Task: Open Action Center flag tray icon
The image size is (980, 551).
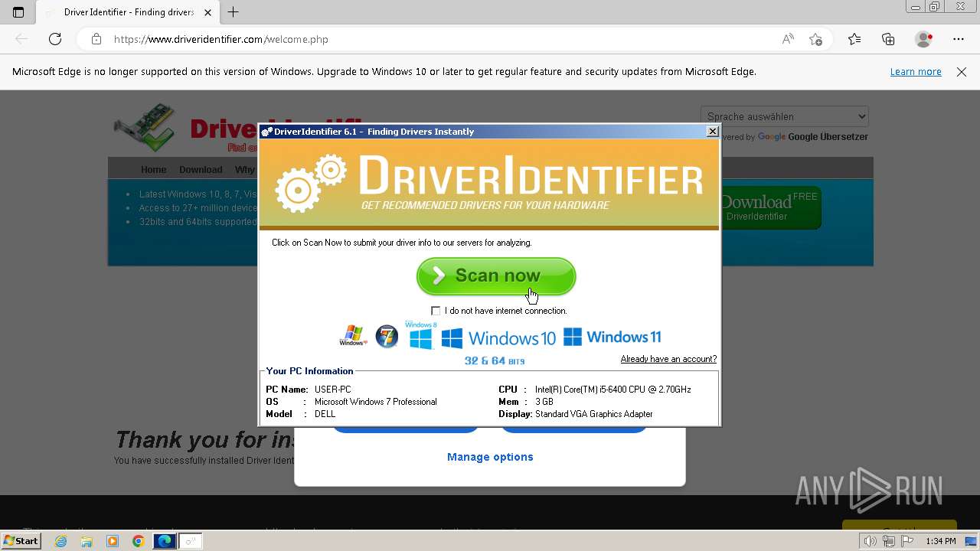Action: 906,541
